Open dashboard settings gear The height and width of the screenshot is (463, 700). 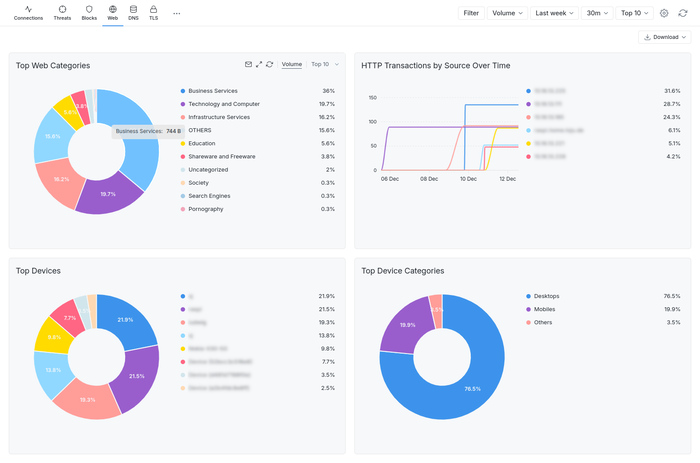pos(664,13)
